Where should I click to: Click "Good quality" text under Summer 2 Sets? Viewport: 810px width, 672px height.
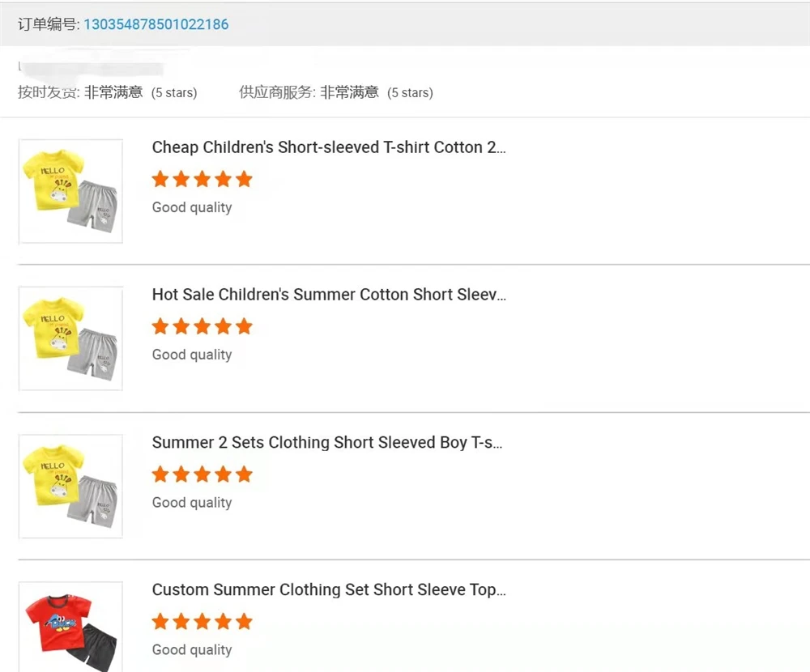[192, 503]
